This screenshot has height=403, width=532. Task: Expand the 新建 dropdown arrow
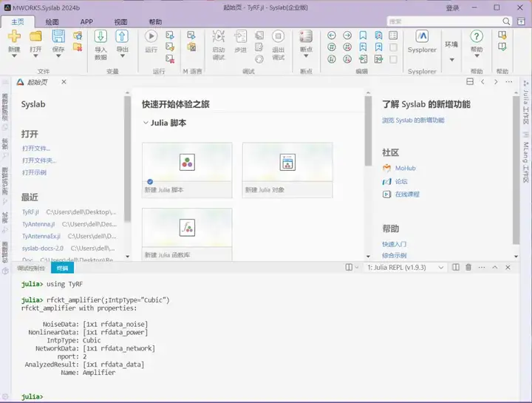tap(14, 56)
